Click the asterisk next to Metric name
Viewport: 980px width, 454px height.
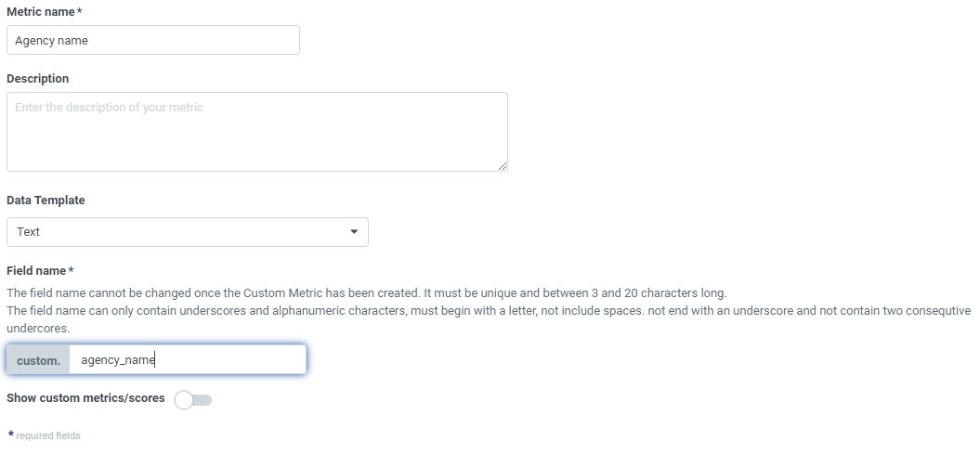tap(80, 9)
